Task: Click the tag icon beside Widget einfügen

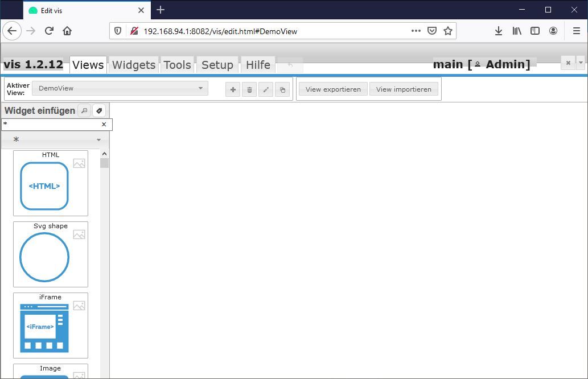Action: [99, 110]
